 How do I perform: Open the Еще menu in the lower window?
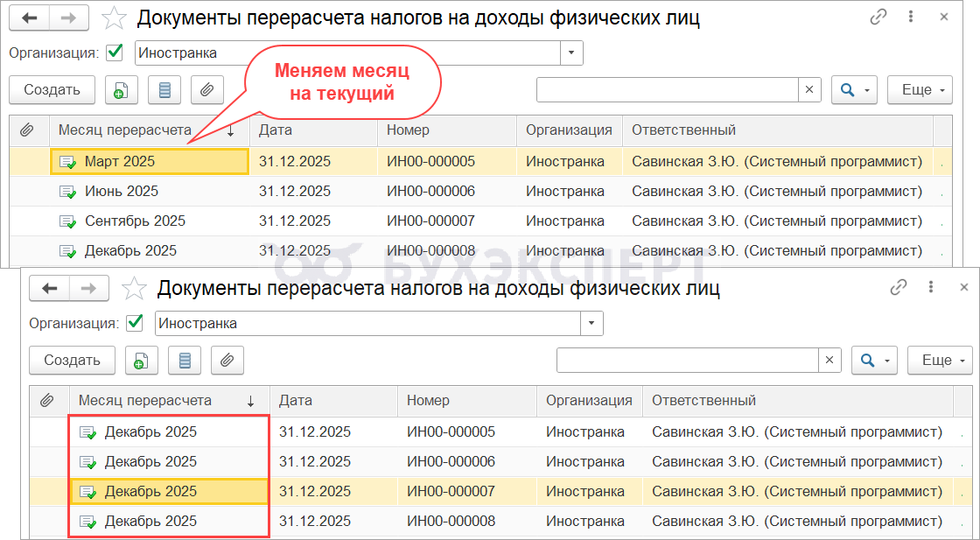[x=941, y=360]
